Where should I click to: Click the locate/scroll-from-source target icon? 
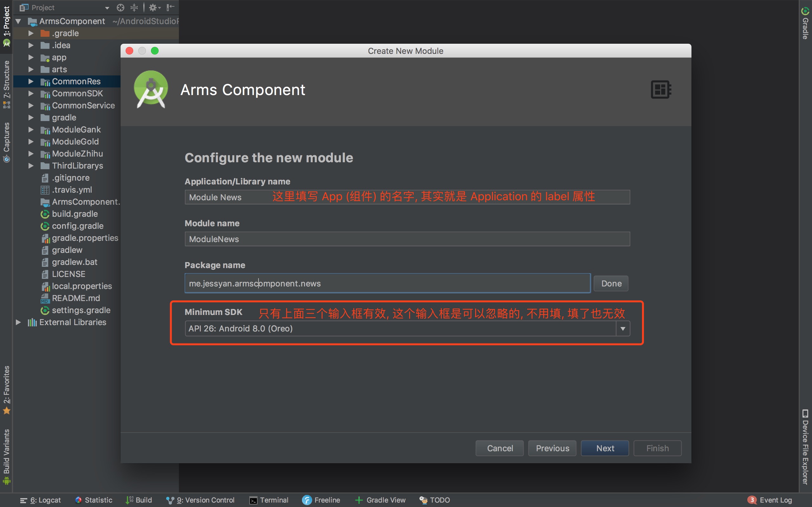coord(121,7)
